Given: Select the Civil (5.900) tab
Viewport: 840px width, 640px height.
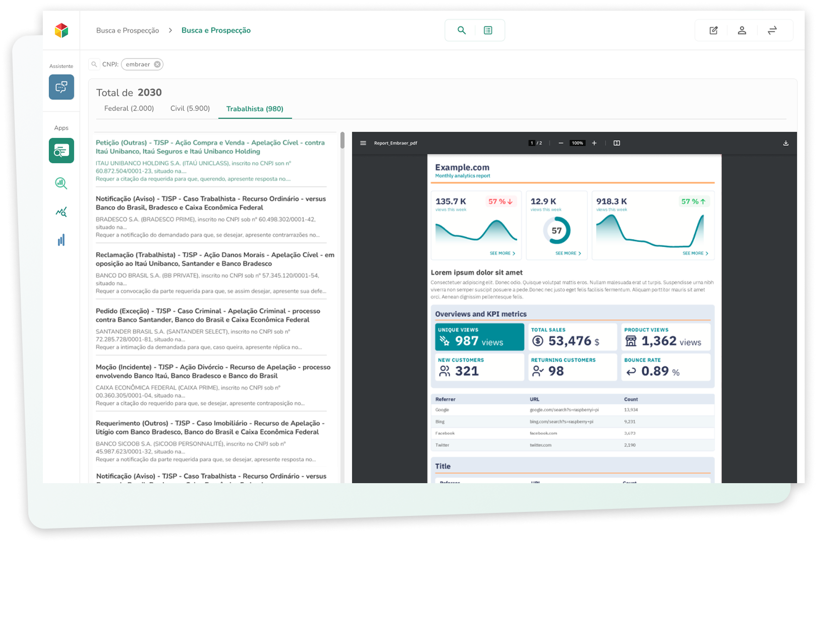Looking at the screenshot, I should 190,108.
